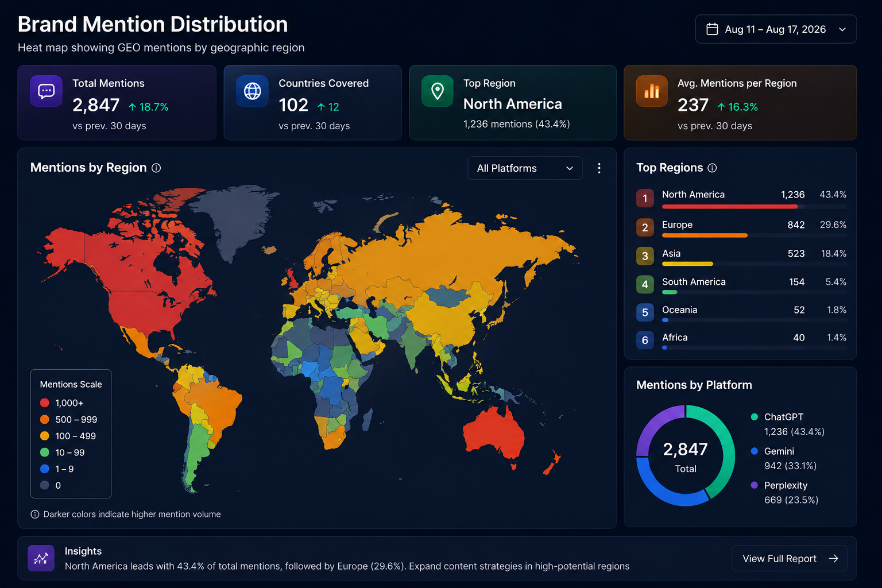Click the arrow icon in View Full Report

click(834, 559)
